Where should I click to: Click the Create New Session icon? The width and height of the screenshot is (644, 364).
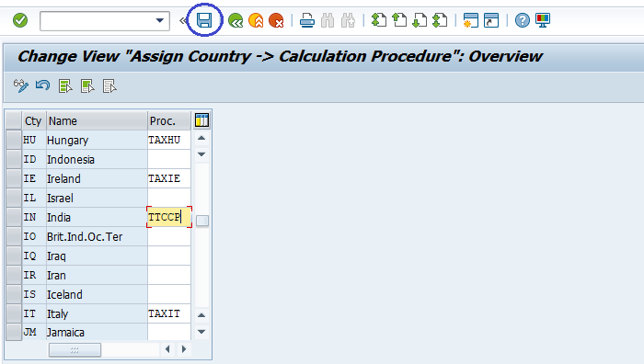coord(470,20)
